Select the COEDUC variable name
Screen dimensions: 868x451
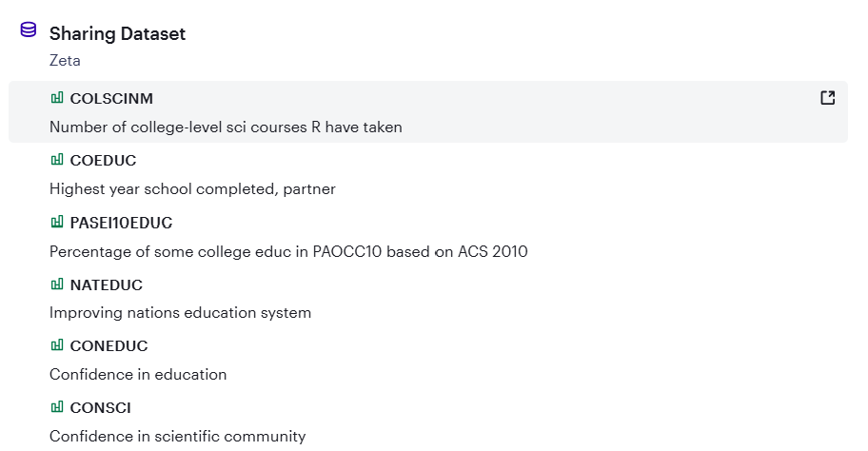pos(103,161)
